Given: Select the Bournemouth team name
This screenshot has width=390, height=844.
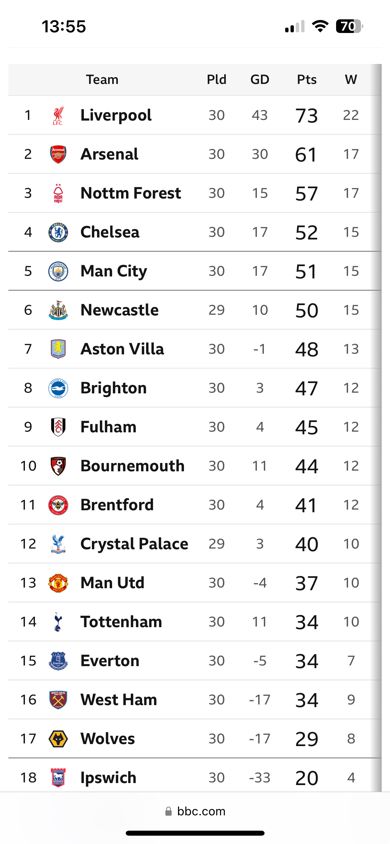Looking at the screenshot, I should (132, 466).
